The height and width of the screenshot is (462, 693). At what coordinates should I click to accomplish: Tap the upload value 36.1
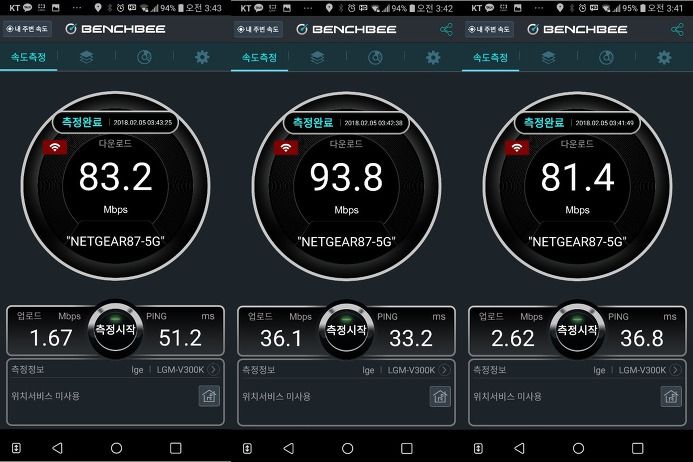coord(281,338)
